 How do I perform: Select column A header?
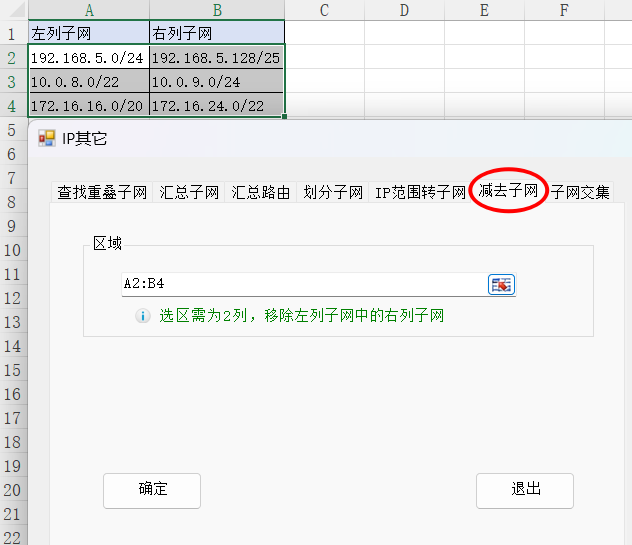89,10
